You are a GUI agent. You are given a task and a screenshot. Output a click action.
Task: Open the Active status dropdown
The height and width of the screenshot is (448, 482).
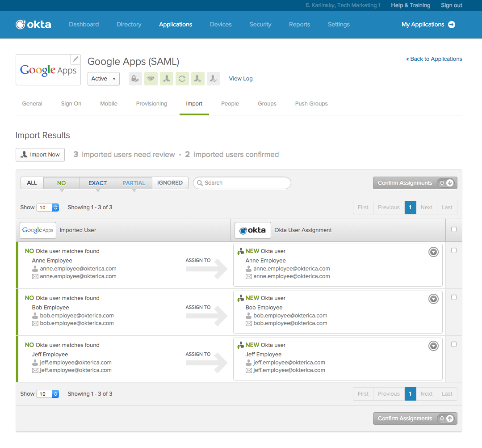point(103,79)
